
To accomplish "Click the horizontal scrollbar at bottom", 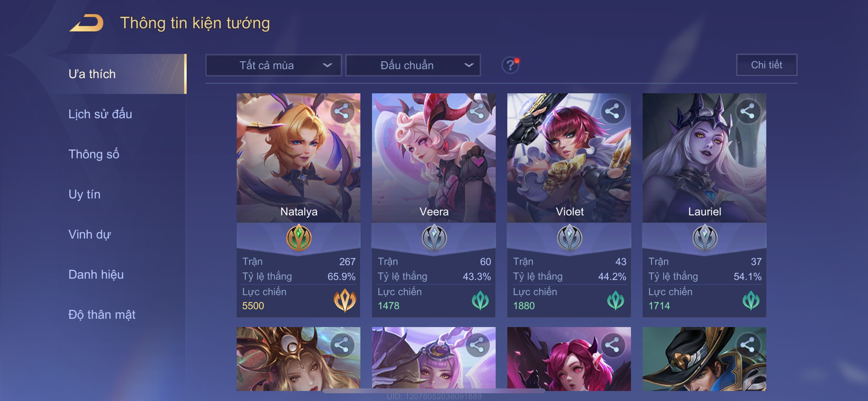I will (x=434, y=391).
